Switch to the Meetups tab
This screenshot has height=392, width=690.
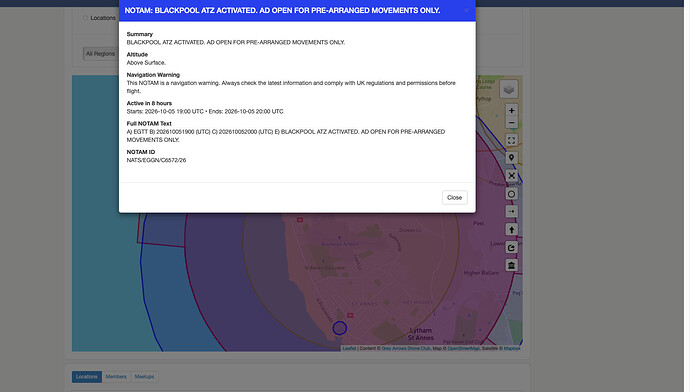point(144,377)
